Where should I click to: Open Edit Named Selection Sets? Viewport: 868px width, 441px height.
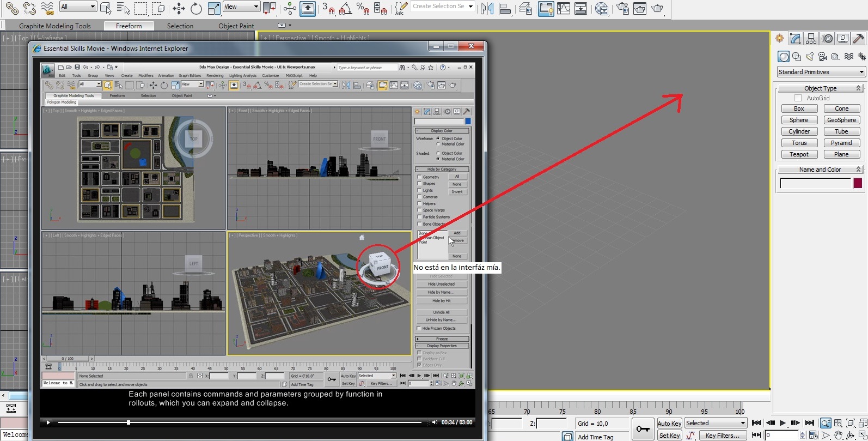pos(401,8)
